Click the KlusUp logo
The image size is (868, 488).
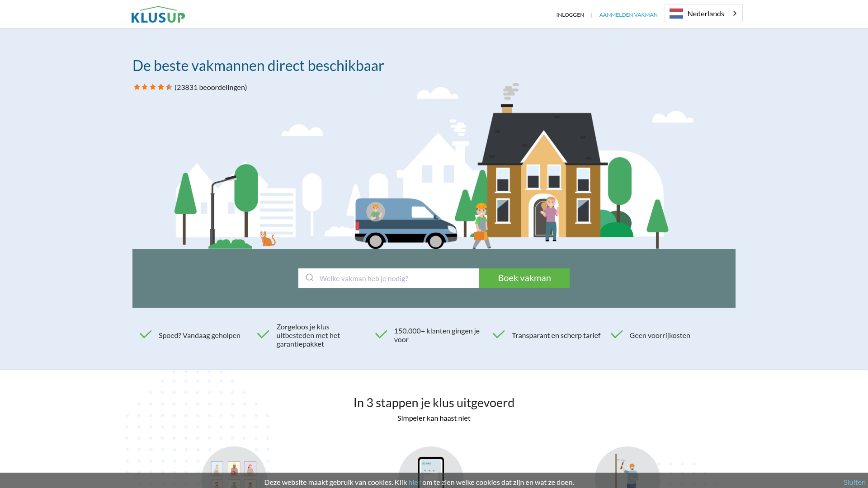(x=158, y=14)
